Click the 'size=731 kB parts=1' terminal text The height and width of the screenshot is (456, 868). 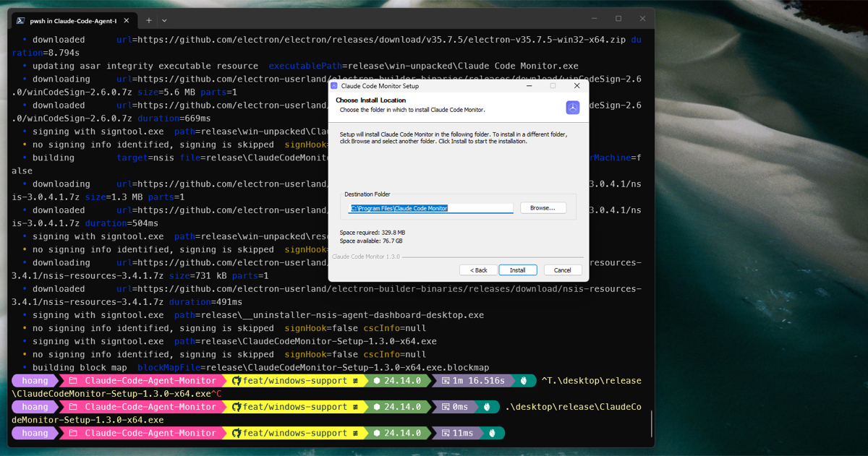218,276
